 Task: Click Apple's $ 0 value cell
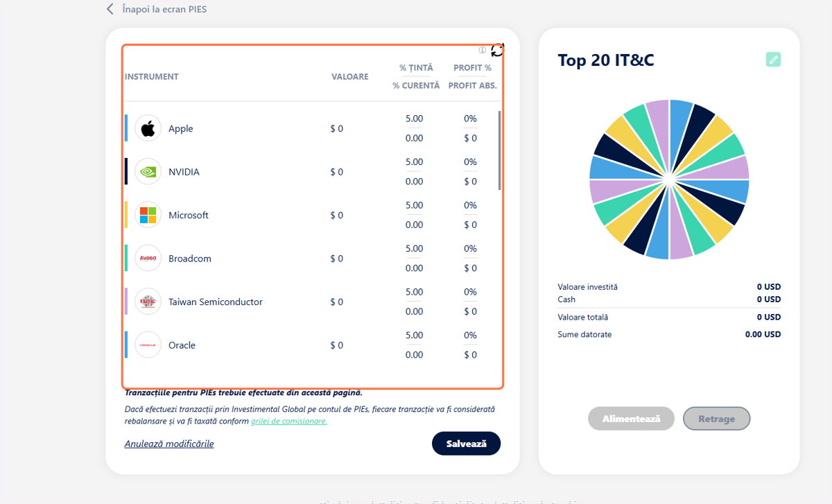(x=337, y=128)
